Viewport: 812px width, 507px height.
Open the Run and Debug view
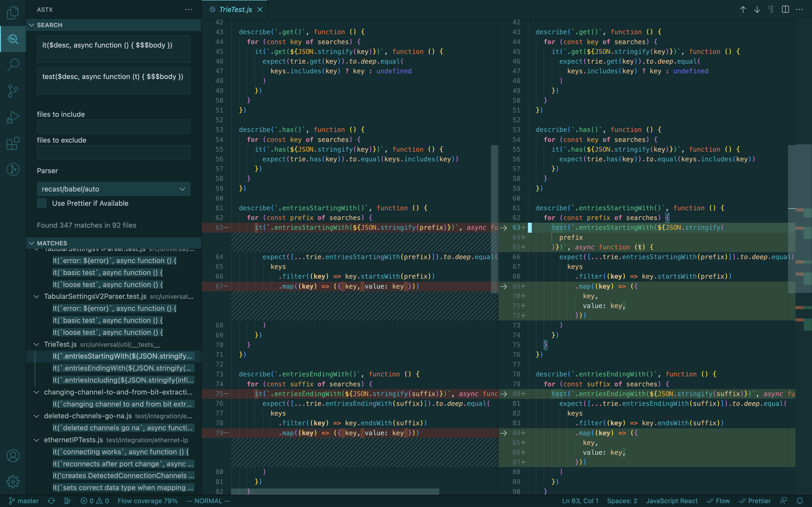coord(13,117)
